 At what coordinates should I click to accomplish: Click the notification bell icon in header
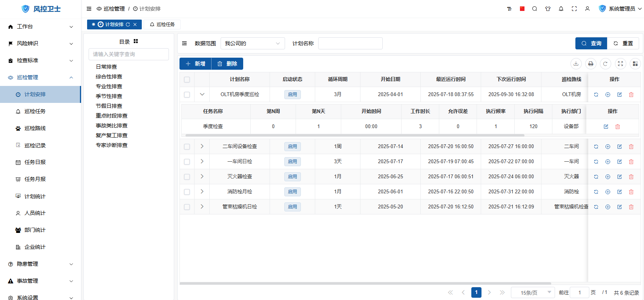coord(561,9)
